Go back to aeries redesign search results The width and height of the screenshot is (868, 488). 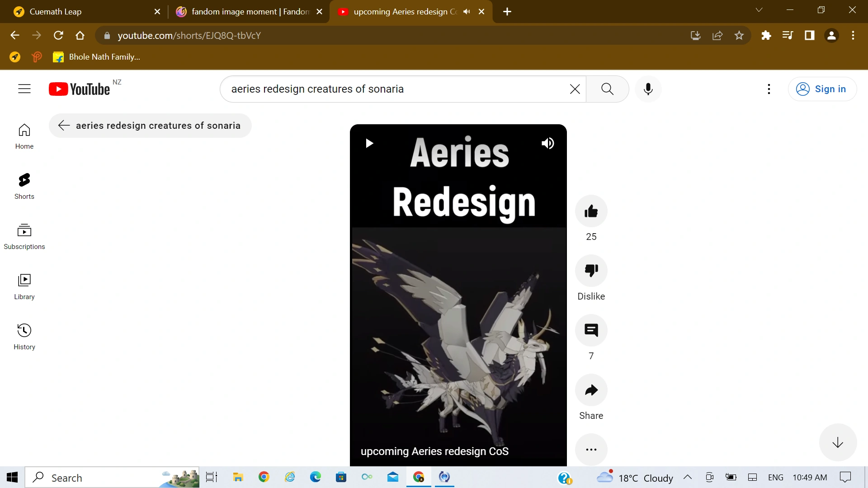(64, 126)
